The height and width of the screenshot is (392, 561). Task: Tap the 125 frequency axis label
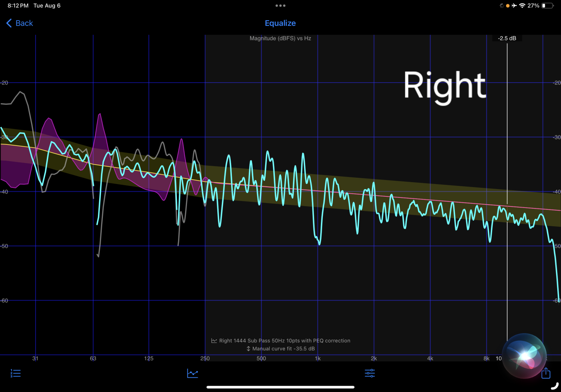(149, 358)
